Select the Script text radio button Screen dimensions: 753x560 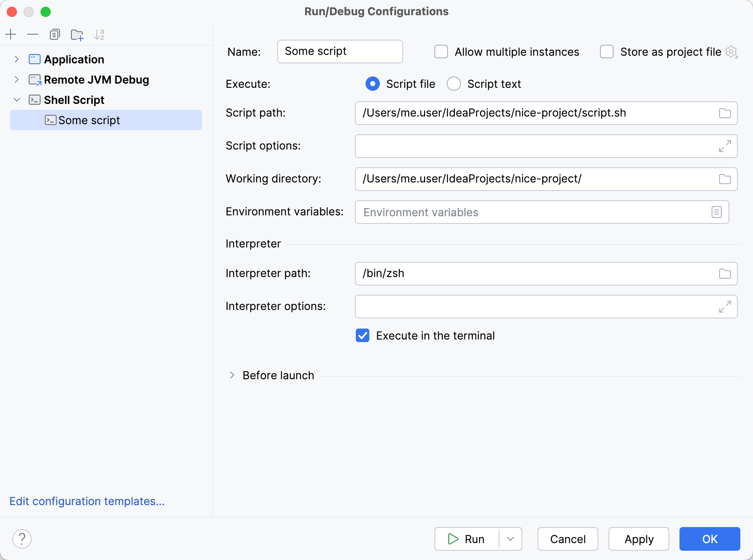[453, 84]
